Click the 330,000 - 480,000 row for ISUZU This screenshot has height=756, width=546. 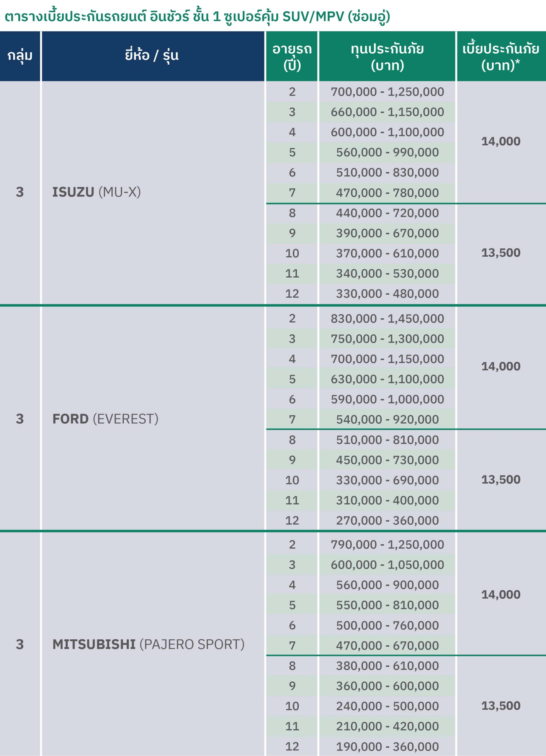[x=387, y=294]
